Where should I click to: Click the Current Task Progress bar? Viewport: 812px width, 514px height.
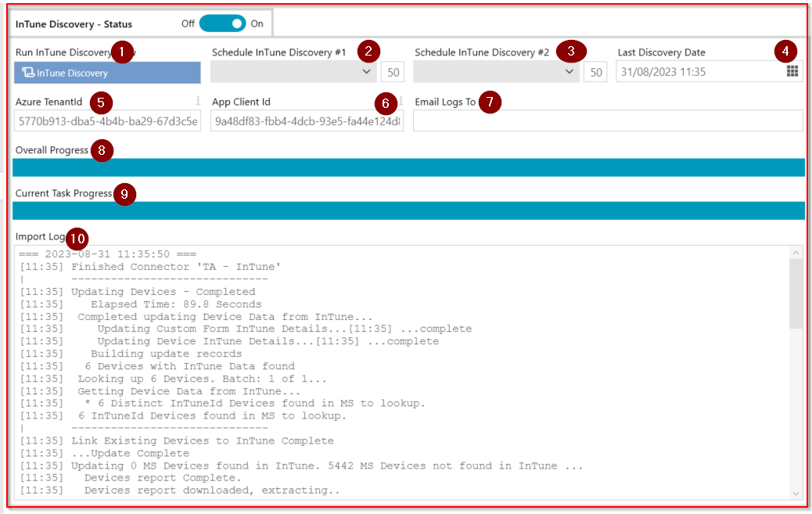pyautogui.click(x=408, y=211)
